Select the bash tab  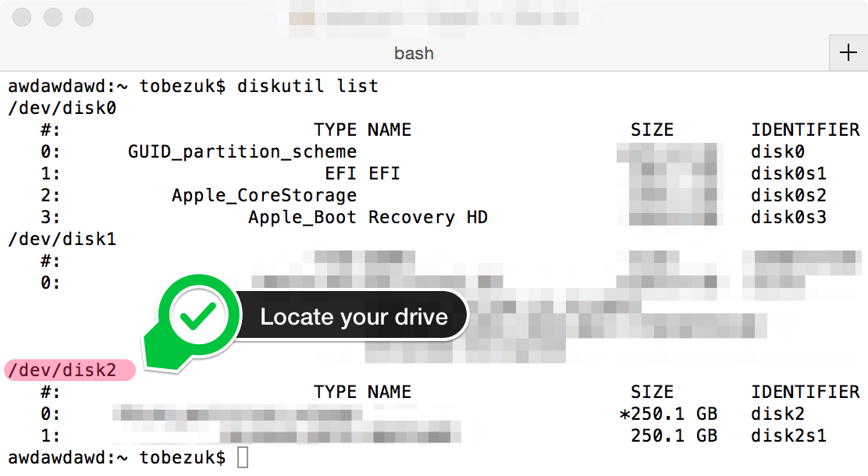point(414,53)
